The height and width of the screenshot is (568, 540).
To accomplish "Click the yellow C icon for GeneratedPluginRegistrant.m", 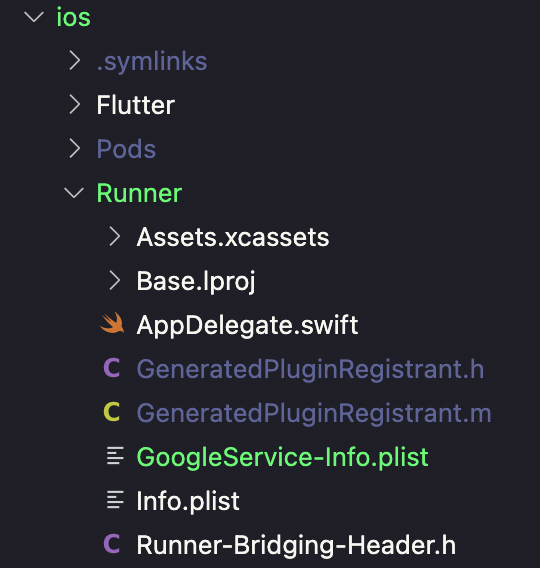I will (112, 412).
